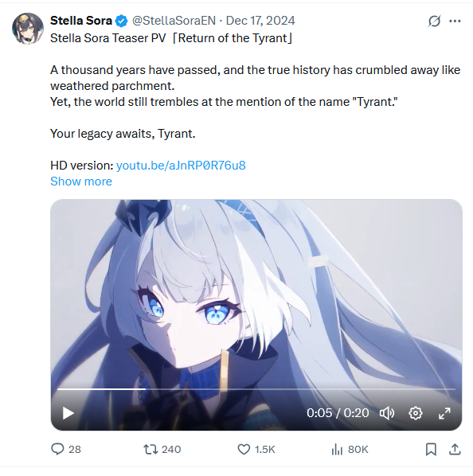Like the post with the heart icon

244,449
